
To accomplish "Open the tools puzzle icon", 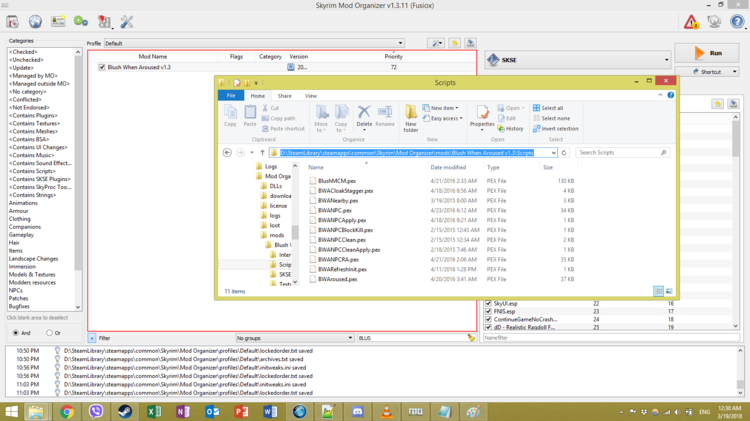I will point(104,22).
